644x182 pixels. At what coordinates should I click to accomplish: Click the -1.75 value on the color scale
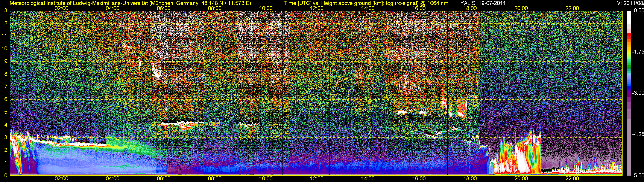pos(638,52)
